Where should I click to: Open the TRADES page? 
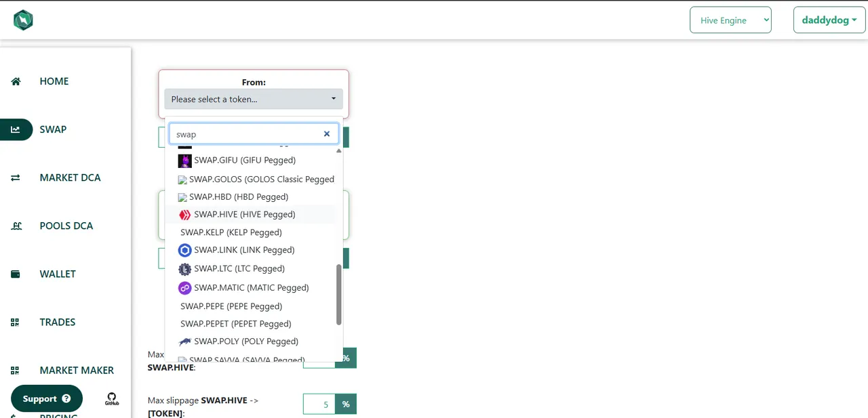coord(58,322)
